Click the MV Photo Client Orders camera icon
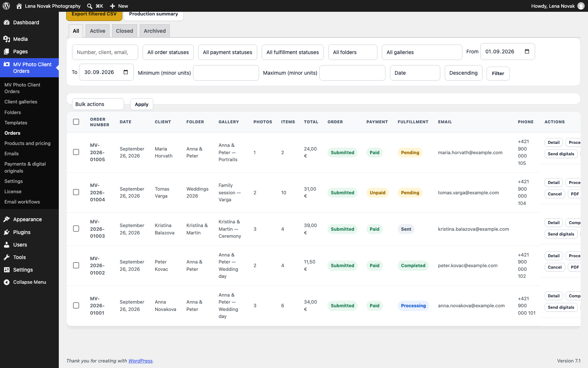 (7, 64)
